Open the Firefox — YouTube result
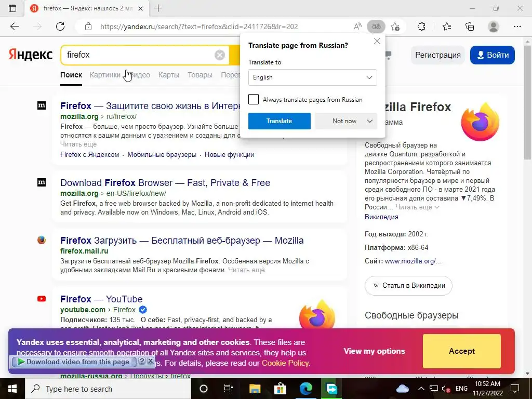532x399 pixels. (101, 299)
